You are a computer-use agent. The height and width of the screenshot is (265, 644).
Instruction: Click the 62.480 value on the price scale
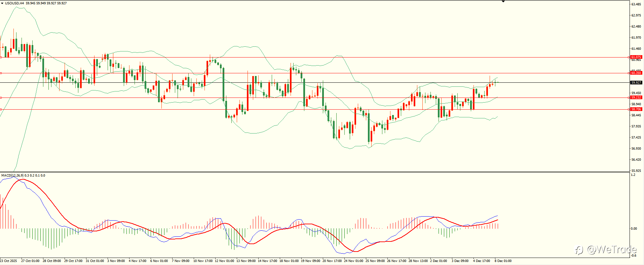(636, 27)
